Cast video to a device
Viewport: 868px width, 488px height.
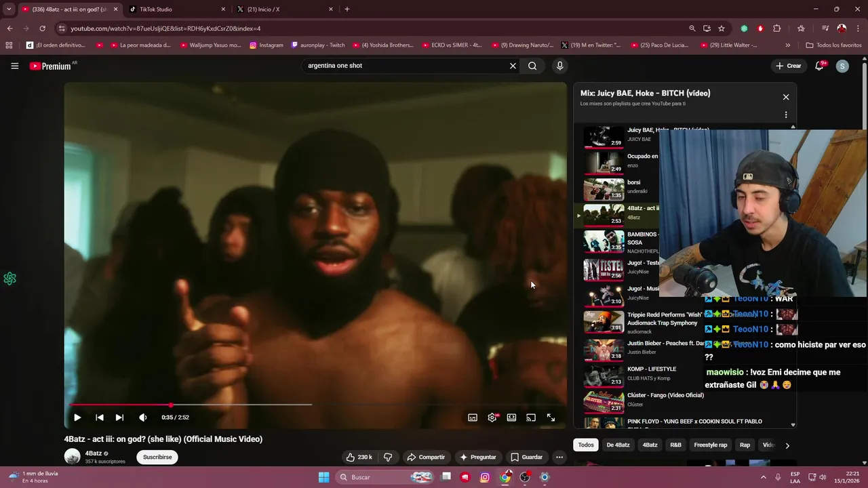point(531,418)
